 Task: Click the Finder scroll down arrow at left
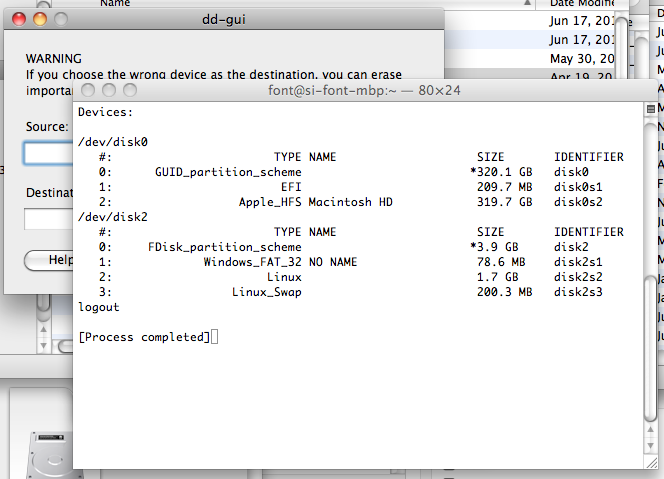43,346
